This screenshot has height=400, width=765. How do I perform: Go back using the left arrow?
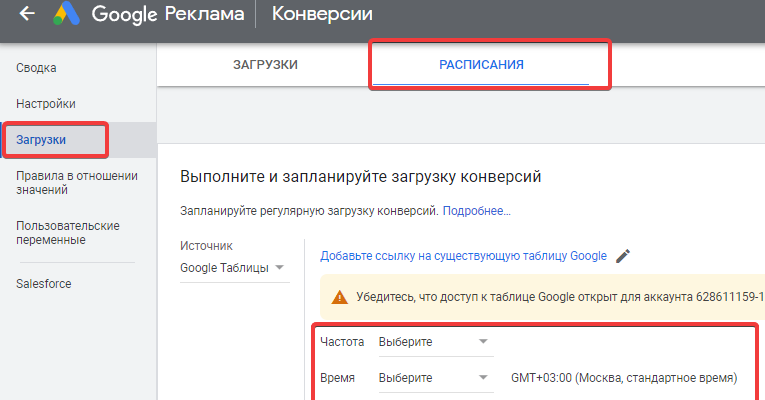(27, 13)
